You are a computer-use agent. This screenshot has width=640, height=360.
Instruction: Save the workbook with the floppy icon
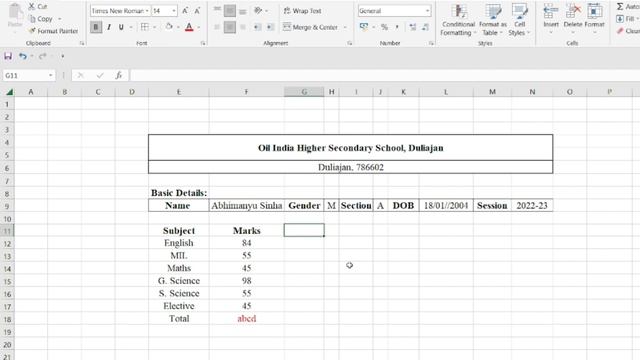[x=8, y=56]
